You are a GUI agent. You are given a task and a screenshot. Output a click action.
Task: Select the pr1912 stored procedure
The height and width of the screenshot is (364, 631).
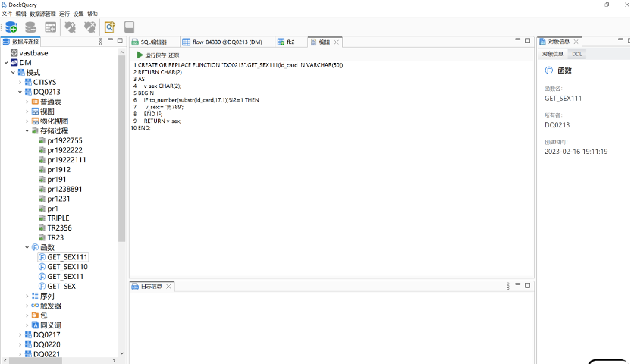click(x=58, y=170)
